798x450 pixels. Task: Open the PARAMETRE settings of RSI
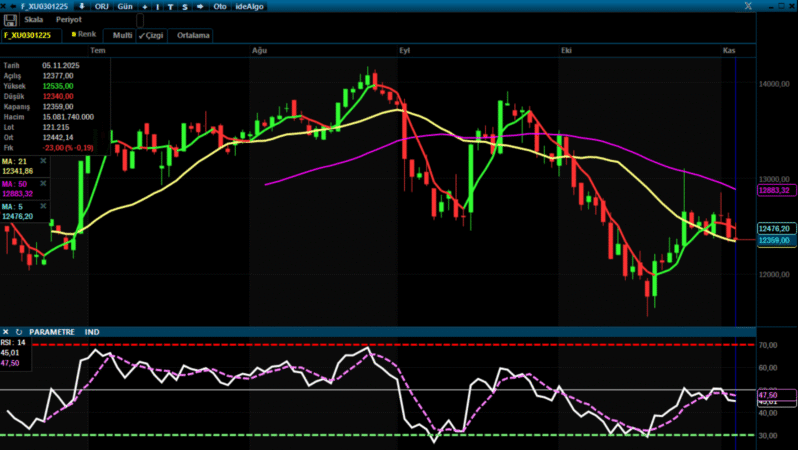(52, 331)
